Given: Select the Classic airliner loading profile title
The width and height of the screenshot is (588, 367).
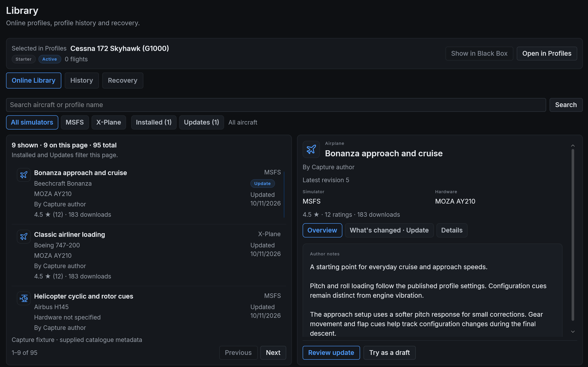Looking at the screenshot, I should [70, 234].
